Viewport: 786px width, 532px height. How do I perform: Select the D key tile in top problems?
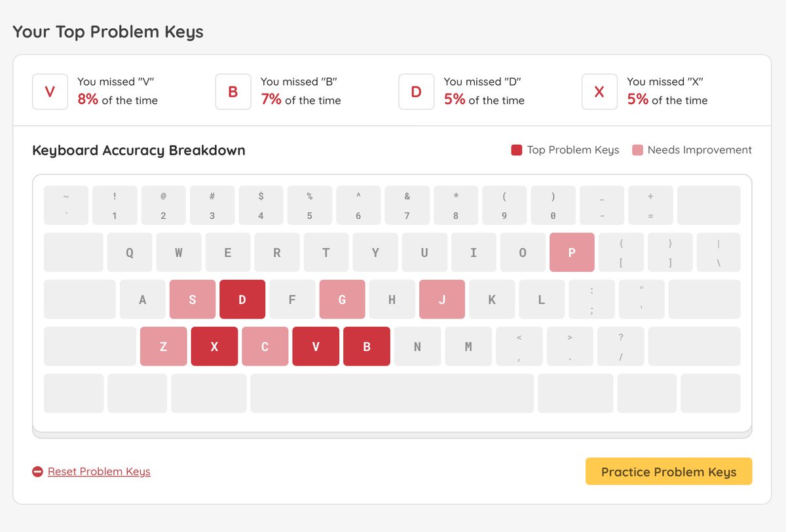tap(416, 92)
